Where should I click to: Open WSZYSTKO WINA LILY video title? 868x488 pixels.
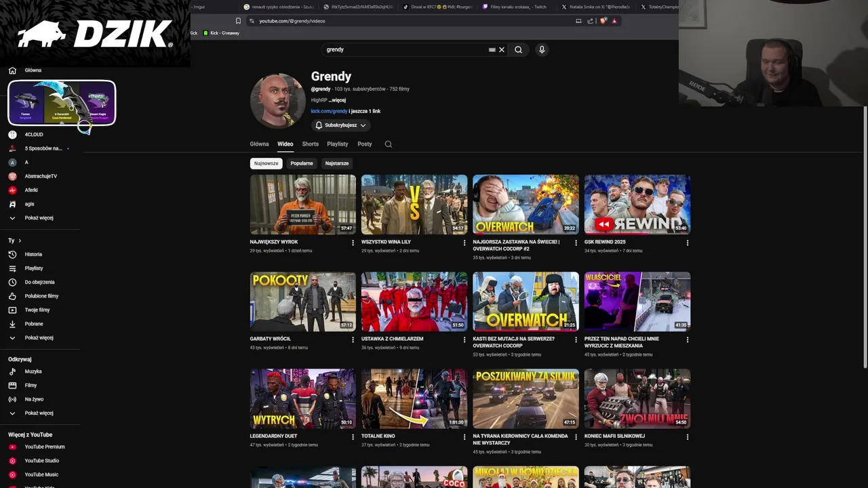pos(386,242)
